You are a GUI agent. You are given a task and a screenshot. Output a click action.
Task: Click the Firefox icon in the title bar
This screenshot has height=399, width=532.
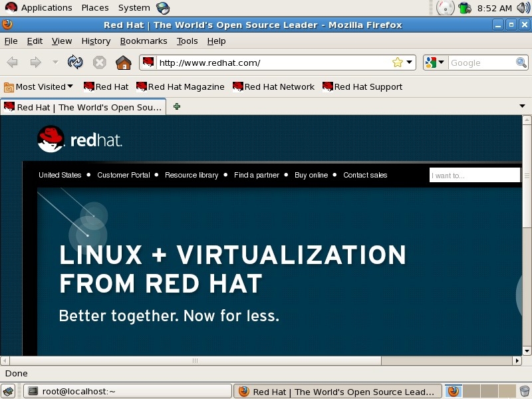tap(7, 25)
